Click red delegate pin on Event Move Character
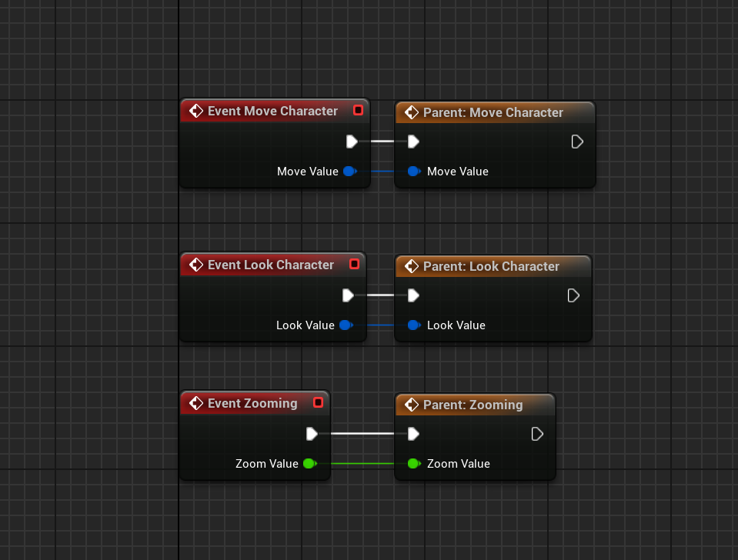Screen dimensions: 738x560 point(358,110)
